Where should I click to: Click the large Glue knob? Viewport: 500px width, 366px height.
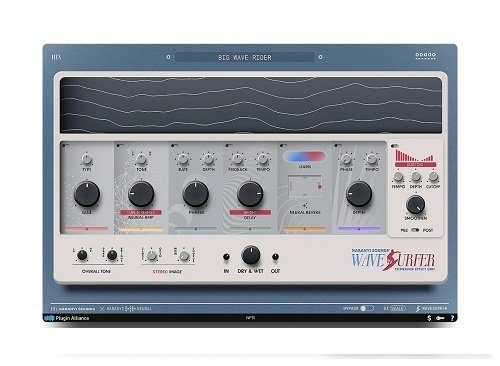pos(87,194)
